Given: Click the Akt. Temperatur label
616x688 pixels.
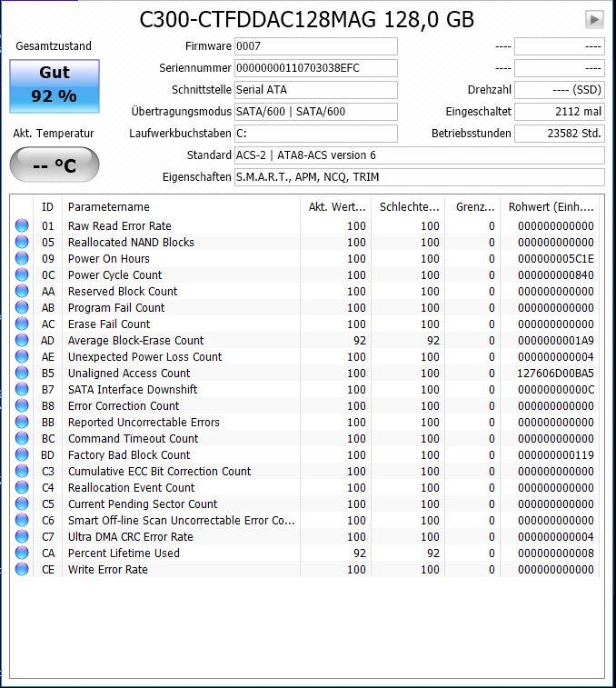Looking at the screenshot, I should 54,133.
